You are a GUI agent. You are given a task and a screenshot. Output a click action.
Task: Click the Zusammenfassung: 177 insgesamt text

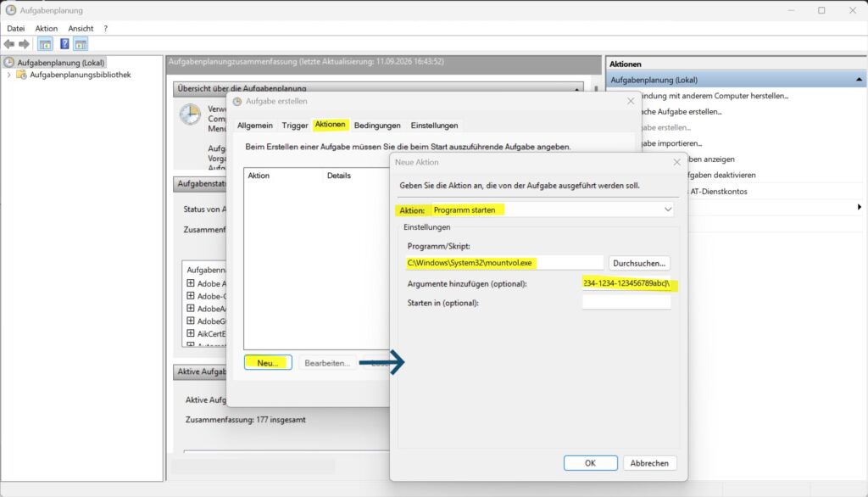pyautogui.click(x=245, y=420)
